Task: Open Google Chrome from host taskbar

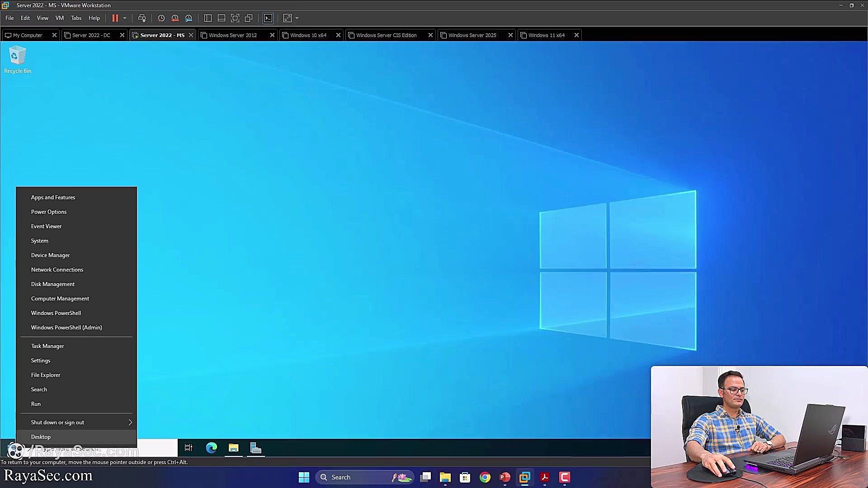Action: [485, 477]
